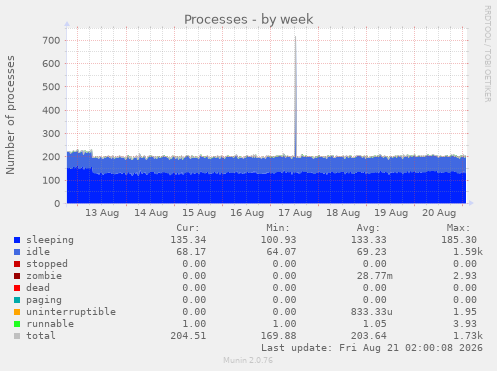Screen dimensions: 497x371
Task: Click the 'sleeping' legend label
Action: coord(50,240)
